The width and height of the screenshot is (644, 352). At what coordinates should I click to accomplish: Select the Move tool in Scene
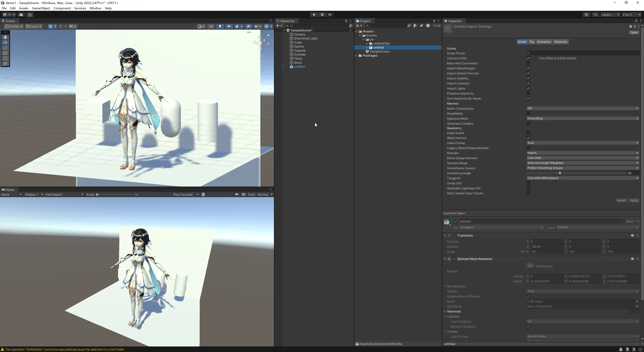(x=5, y=42)
